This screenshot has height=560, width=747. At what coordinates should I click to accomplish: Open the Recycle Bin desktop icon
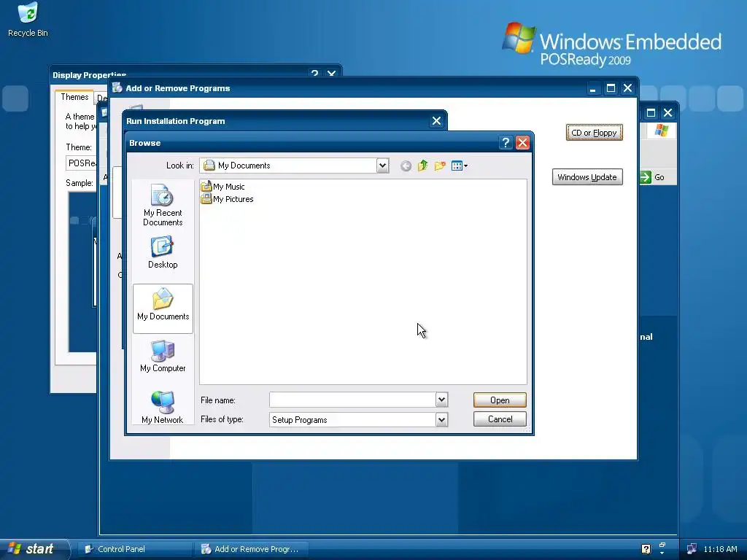[x=28, y=20]
